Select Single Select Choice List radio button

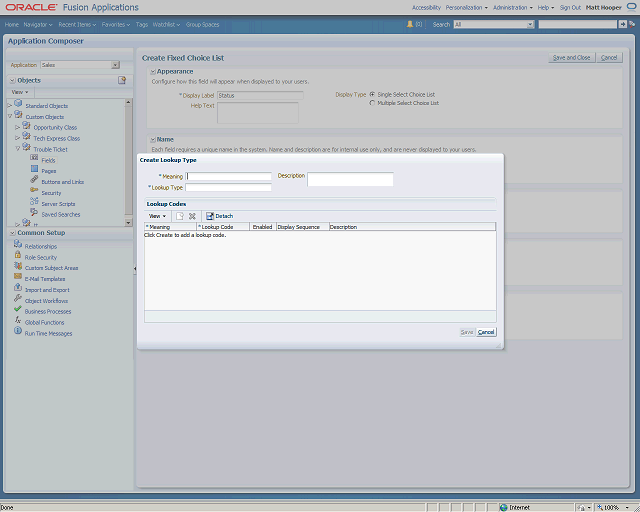point(372,94)
